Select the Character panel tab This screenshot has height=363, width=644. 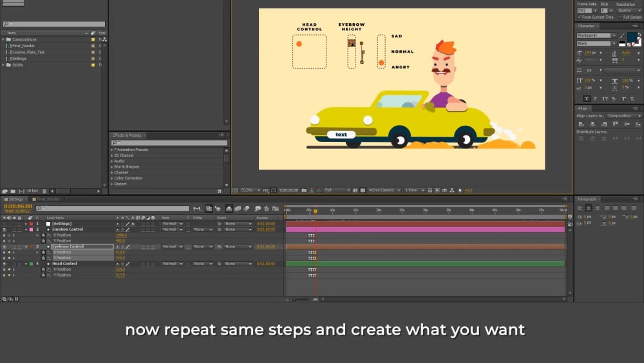click(x=586, y=26)
